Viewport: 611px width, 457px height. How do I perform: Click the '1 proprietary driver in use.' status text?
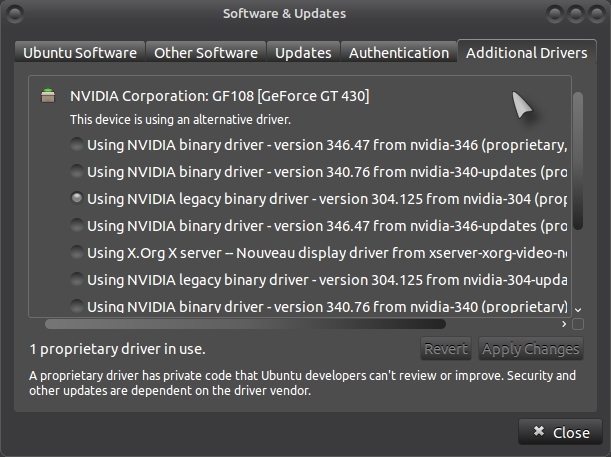(117, 349)
